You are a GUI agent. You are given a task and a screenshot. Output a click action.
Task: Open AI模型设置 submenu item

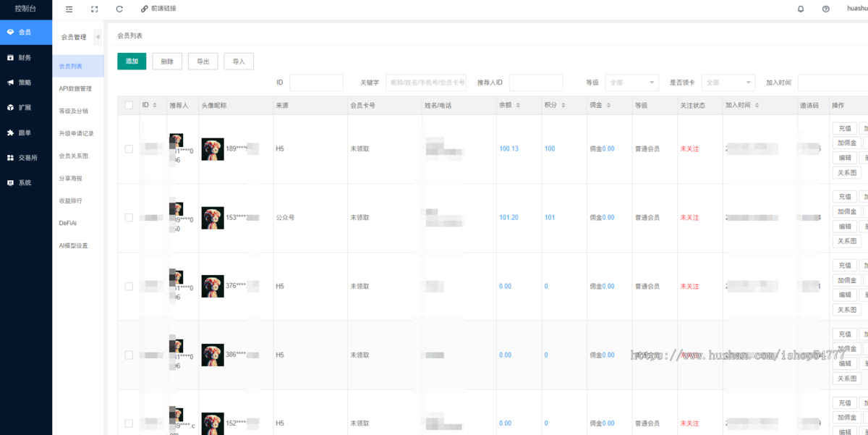pyautogui.click(x=78, y=245)
